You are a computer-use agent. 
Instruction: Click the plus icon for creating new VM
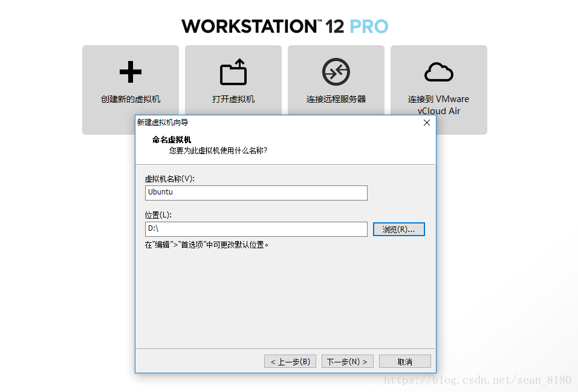click(131, 72)
